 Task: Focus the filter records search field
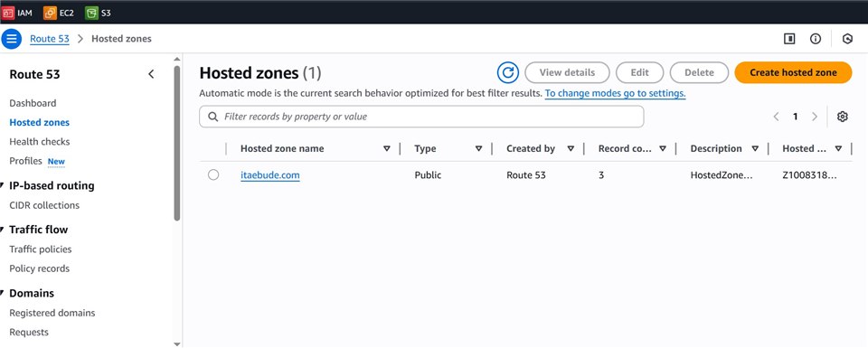point(421,117)
